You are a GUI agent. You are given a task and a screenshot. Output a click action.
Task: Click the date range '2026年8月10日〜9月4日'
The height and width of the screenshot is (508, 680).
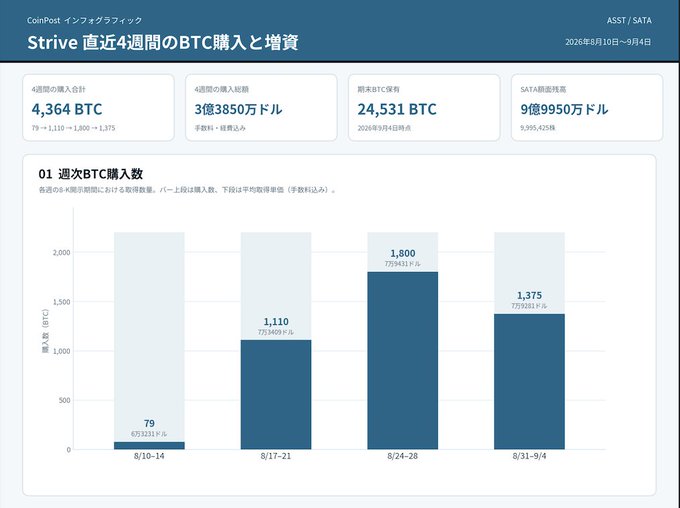point(608,42)
